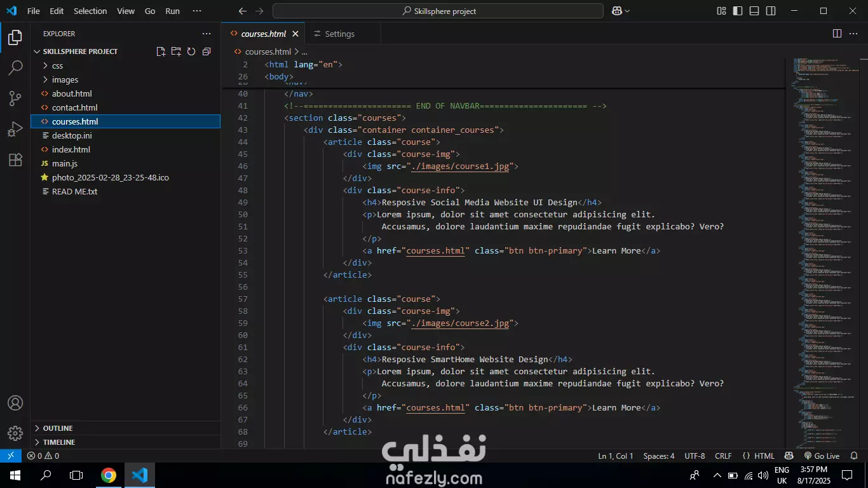Open explorer Views and More Actions menu

click(x=207, y=34)
